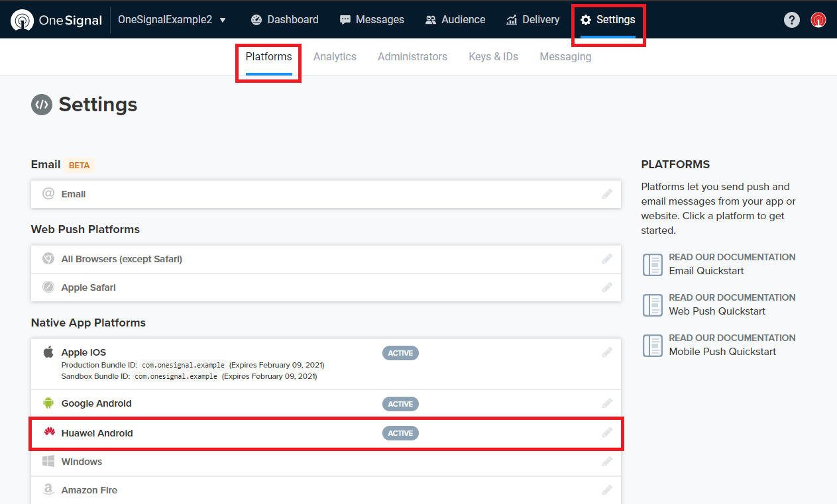The image size is (837, 504).
Task: Click the Apple Safari compass icon
Action: click(x=48, y=287)
